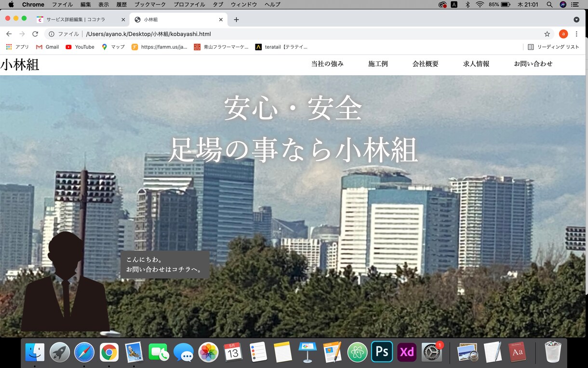588x368 pixels.
Task: Open Adobe XD from the Dock
Action: tap(407, 352)
